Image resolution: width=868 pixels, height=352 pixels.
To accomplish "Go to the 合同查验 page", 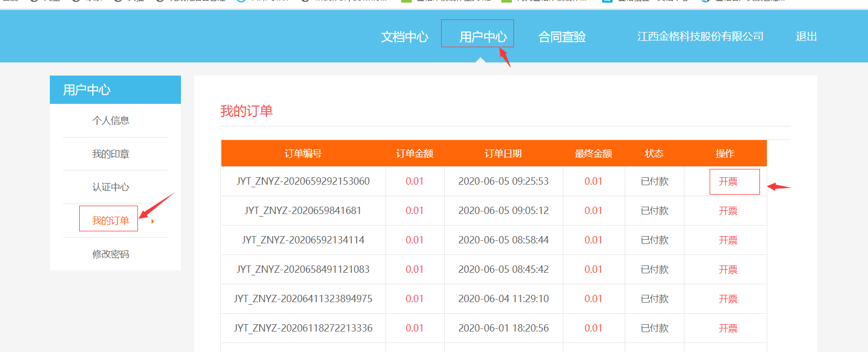I will (x=562, y=37).
